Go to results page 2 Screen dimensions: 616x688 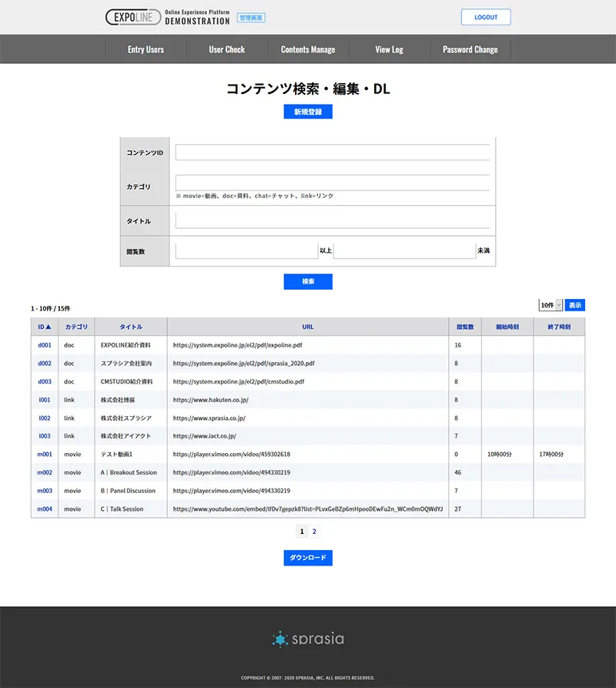(314, 532)
